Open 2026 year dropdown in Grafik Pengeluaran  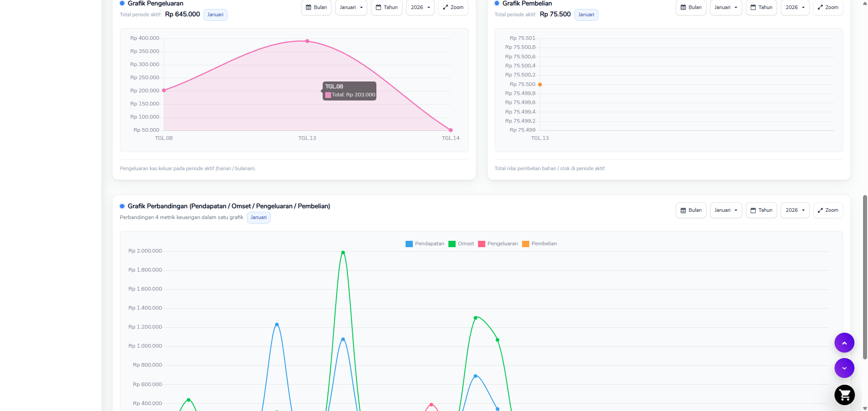(x=420, y=7)
